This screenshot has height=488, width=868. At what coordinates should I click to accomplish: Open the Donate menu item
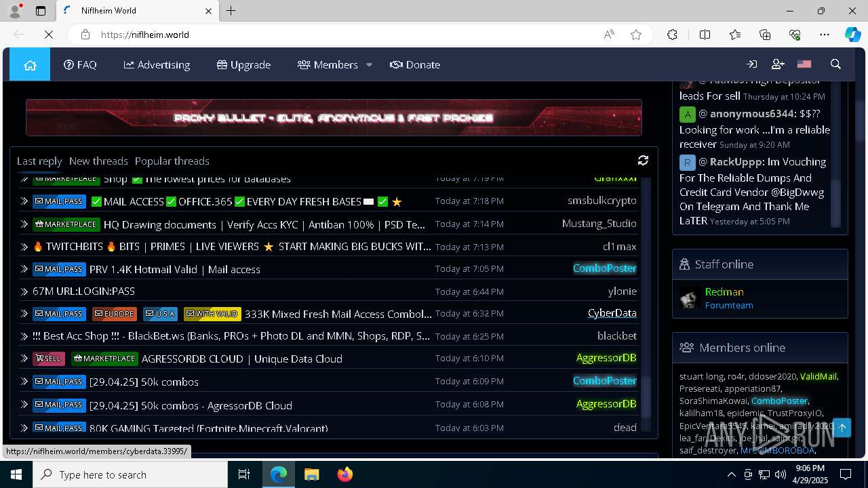(x=415, y=64)
